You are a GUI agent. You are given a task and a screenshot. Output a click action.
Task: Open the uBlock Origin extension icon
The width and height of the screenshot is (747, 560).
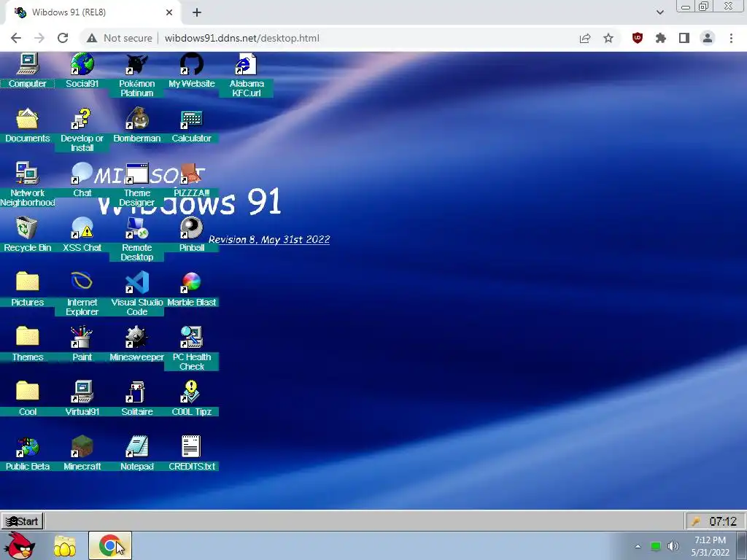(638, 38)
